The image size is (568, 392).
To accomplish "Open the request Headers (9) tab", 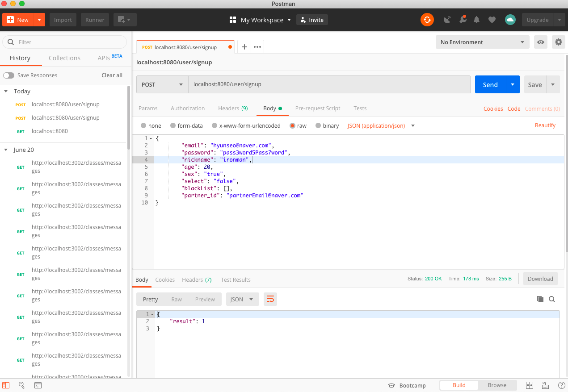I will [x=233, y=108].
